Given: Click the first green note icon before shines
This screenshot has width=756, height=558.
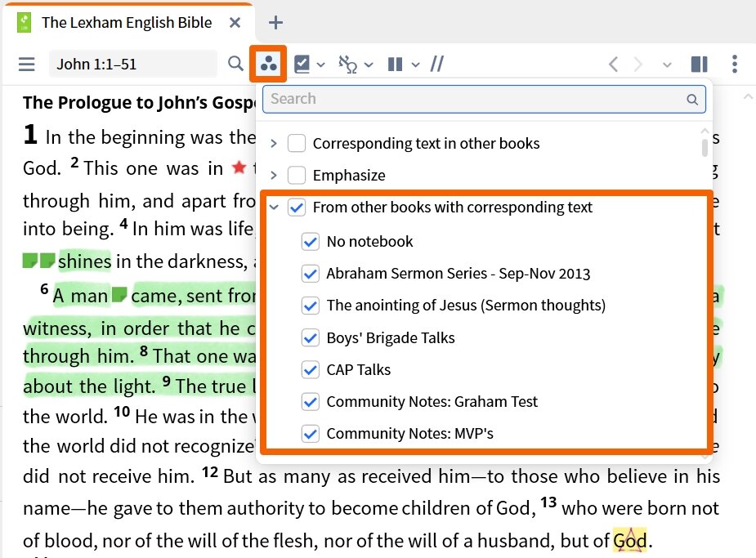Looking at the screenshot, I should pyautogui.click(x=30, y=261).
